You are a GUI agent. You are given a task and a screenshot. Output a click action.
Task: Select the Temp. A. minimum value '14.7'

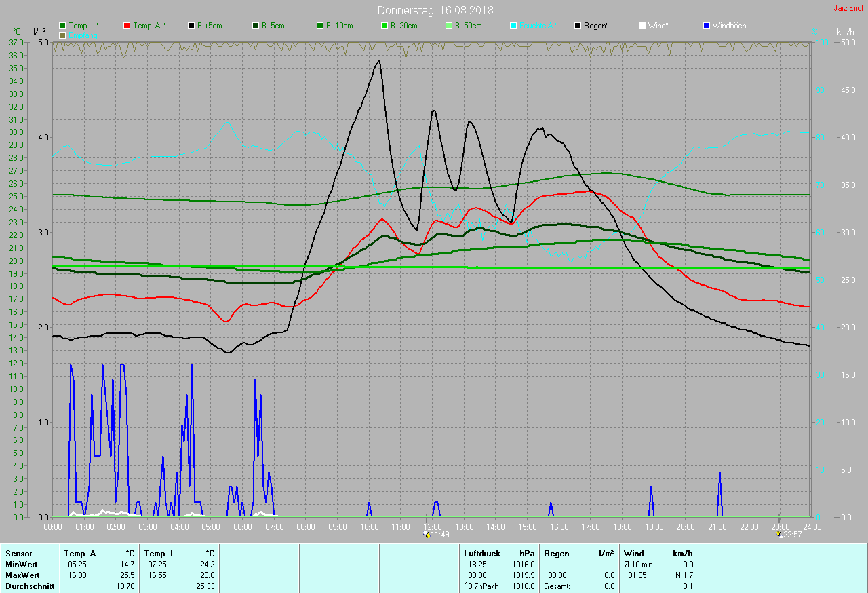coord(127,564)
